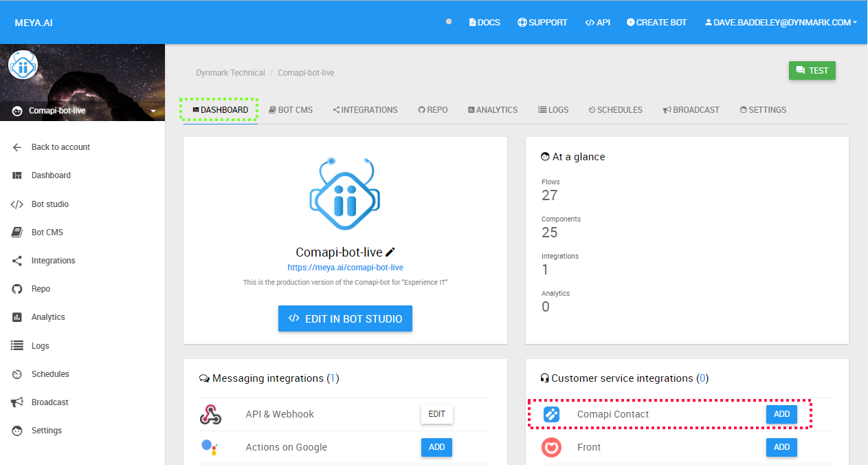Open DOCS in the top bar
868x465 pixels.
click(x=485, y=23)
